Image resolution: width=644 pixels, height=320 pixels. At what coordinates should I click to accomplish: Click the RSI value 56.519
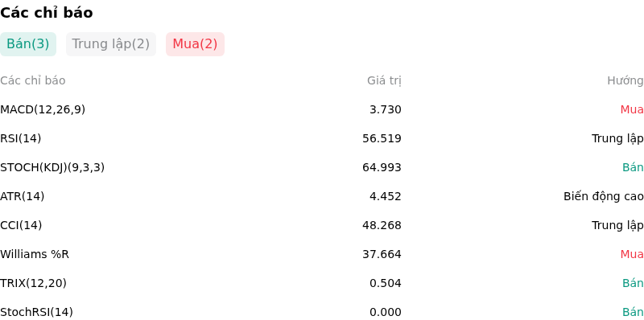tap(382, 138)
